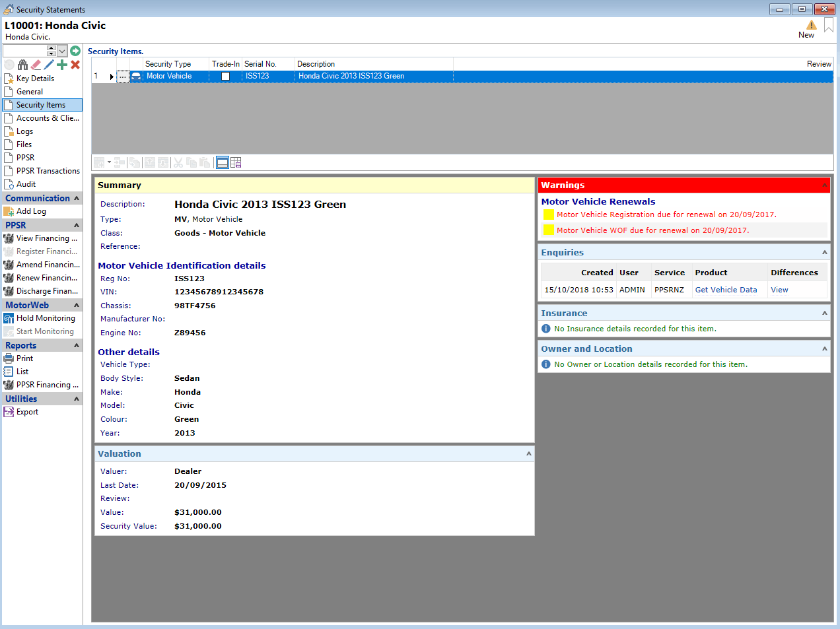840x629 pixels.
Task: Click the blue pencil edit icon
Action: pyautogui.click(x=49, y=65)
